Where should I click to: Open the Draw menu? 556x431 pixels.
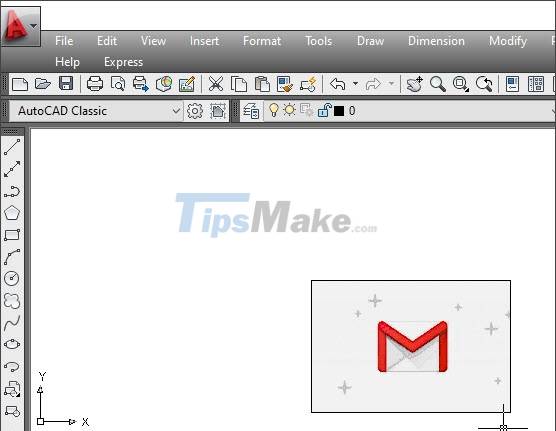370,41
